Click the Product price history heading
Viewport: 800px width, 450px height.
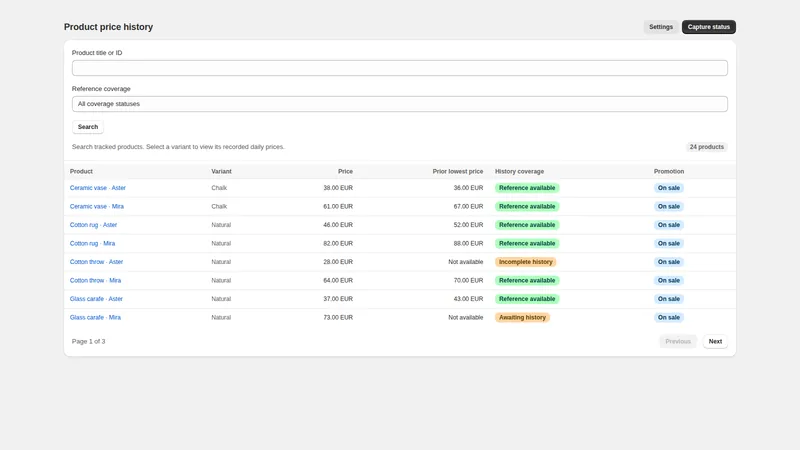click(x=108, y=27)
